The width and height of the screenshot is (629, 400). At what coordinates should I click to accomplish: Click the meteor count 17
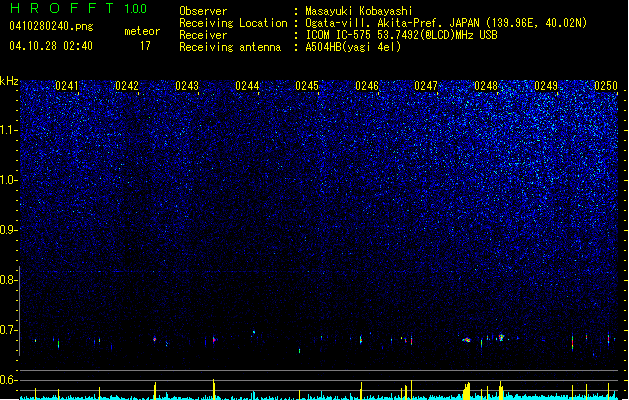tap(145, 46)
